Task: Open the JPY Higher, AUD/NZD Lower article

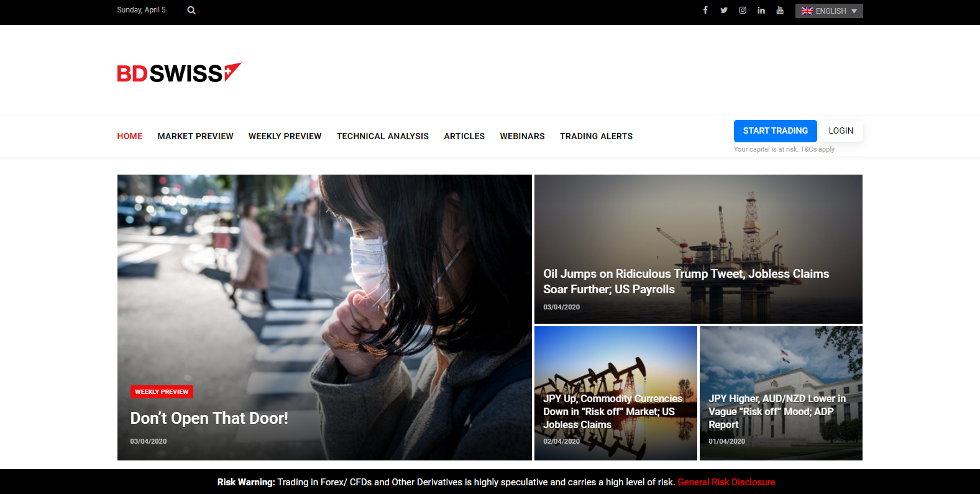Action: (x=777, y=411)
